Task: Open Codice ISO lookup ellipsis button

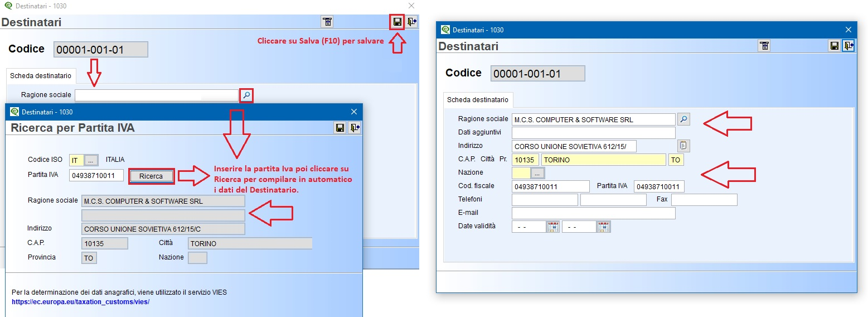Action: [92, 160]
